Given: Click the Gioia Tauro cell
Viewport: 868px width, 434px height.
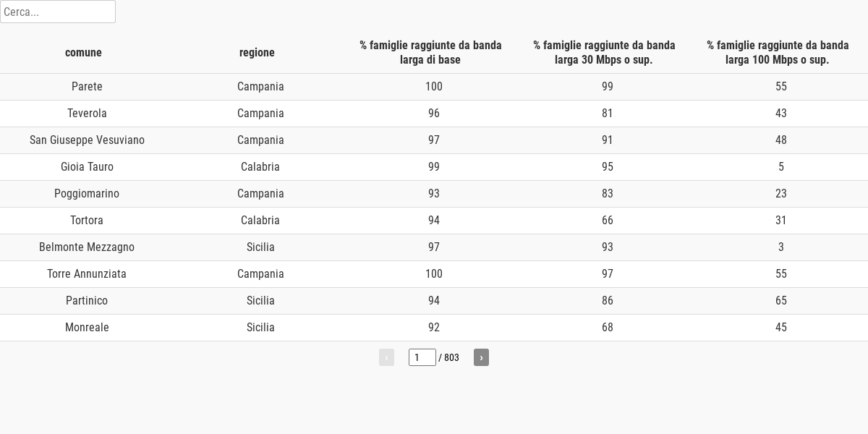Looking at the screenshot, I should (87, 167).
